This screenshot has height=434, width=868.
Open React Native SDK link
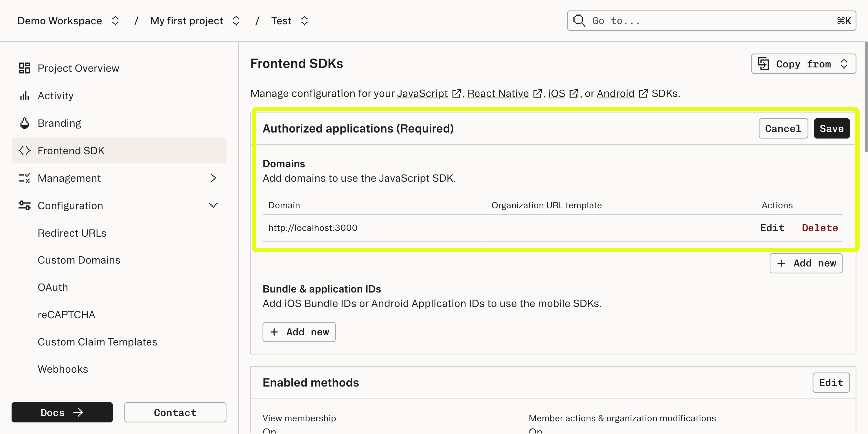point(498,93)
